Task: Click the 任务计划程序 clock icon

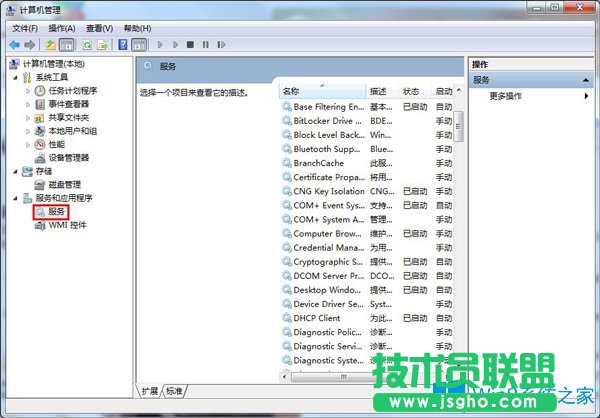Action: (x=40, y=91)
